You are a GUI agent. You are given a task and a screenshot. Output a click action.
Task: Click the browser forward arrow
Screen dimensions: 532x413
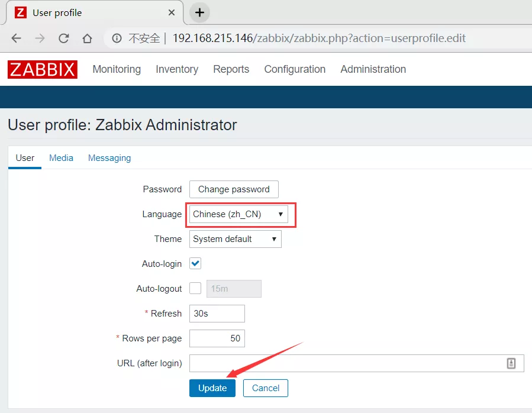coord(40,38)
